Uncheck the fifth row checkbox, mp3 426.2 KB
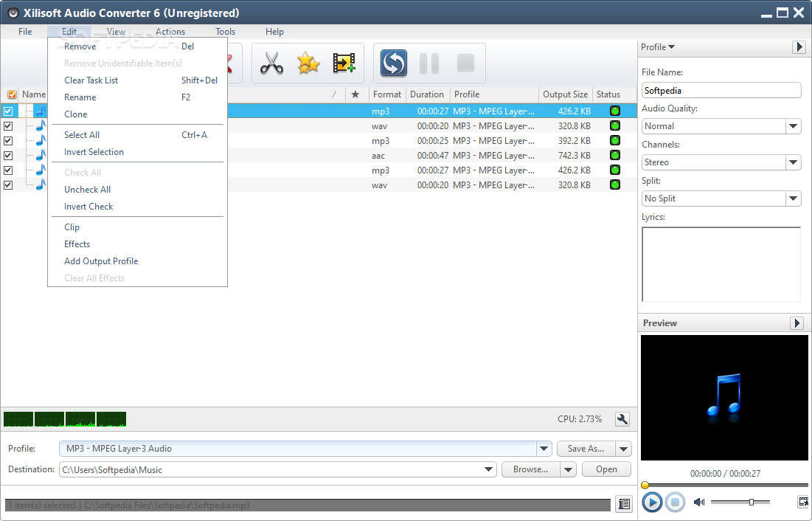This screenshot has width=812, height=521. pos(8,170)
